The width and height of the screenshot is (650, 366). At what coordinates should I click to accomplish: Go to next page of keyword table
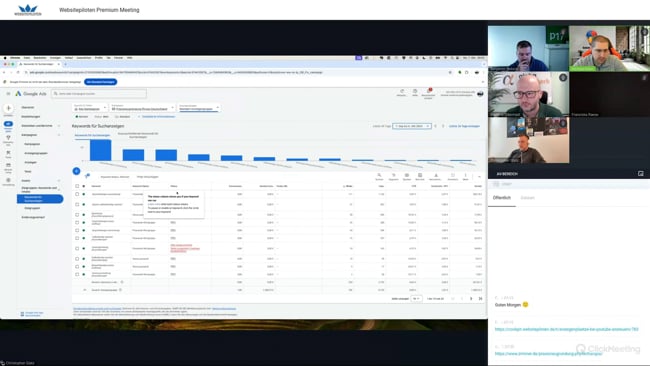click(471, 298)
